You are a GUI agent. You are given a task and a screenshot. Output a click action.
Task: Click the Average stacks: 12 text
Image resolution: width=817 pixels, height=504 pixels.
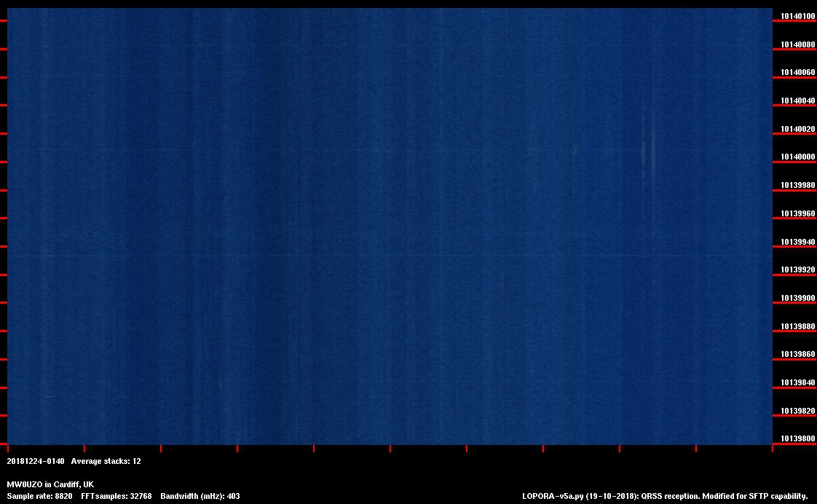[x=106, y=461]
